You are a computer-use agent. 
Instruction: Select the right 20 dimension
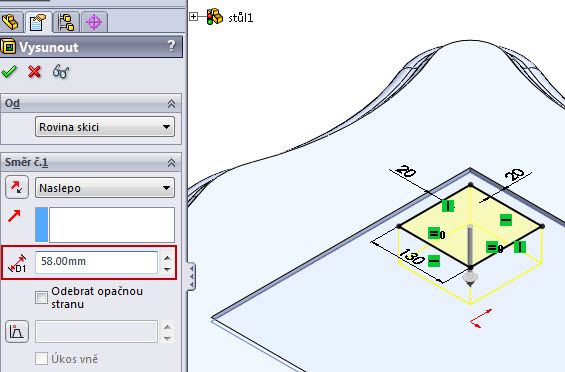pos(515,174)
